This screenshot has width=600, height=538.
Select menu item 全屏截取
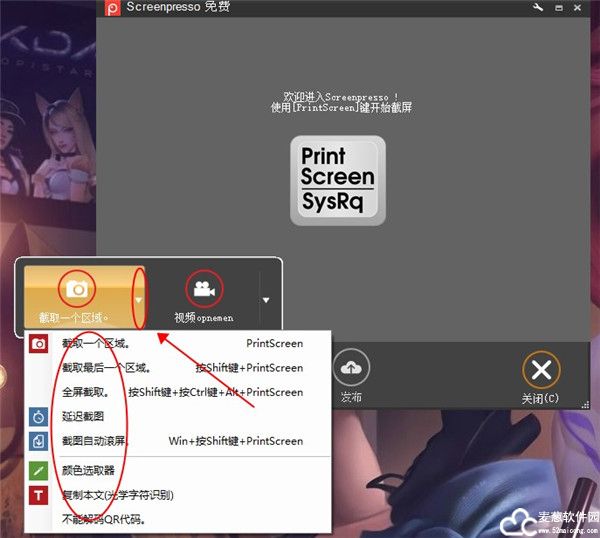point(178,392)
